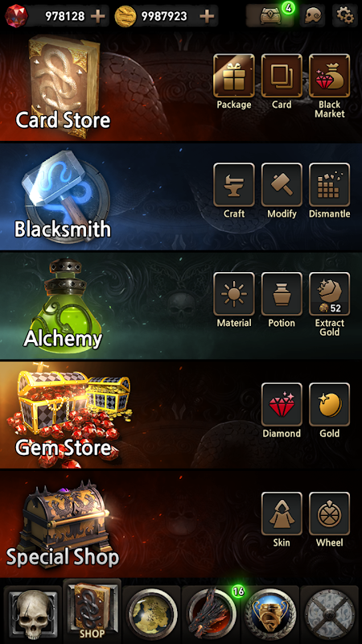Viewport: 362px width, 644px height.
Task: Tap Extract Gold with 52 badge
Action: click(x=329, y=294)
